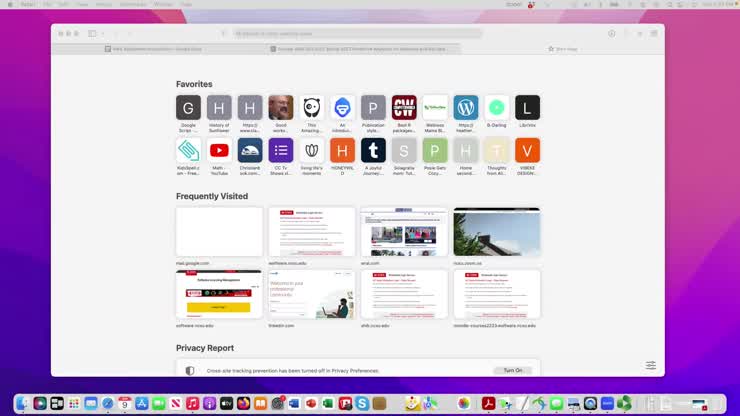This screenshot has height=416, width=740.
Task: Open the Apple menu
Action: pyautogui.click(x=10, y=4)
